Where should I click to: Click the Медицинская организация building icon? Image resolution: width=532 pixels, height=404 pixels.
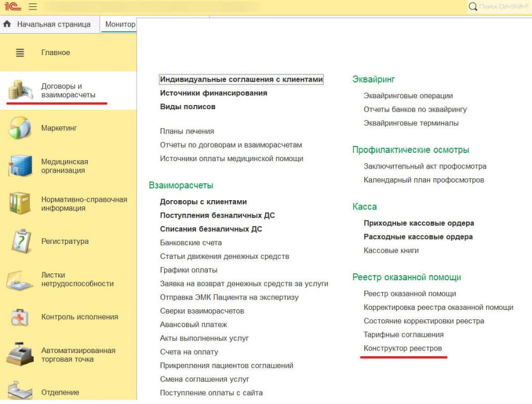[20, 166]
